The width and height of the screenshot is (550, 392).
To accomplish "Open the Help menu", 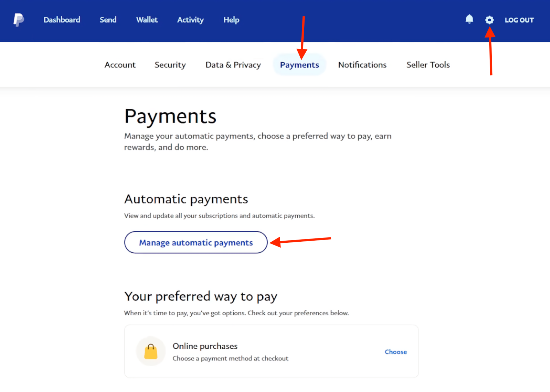I will pos(231,20).
